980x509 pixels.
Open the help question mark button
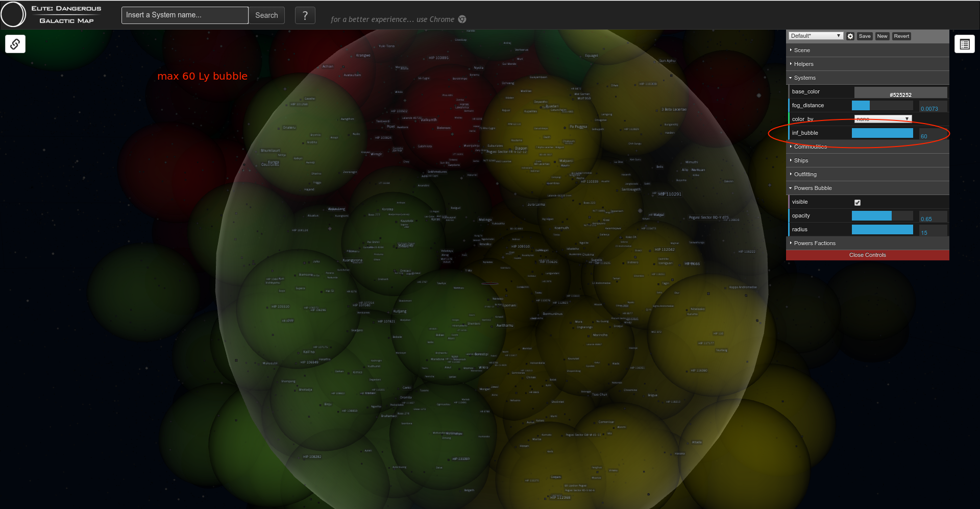[305, 15]
